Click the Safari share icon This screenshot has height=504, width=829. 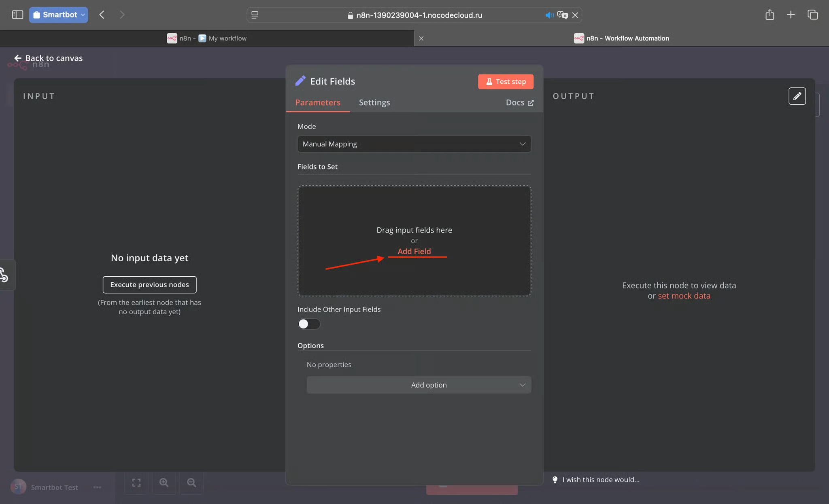click(769, 15)
